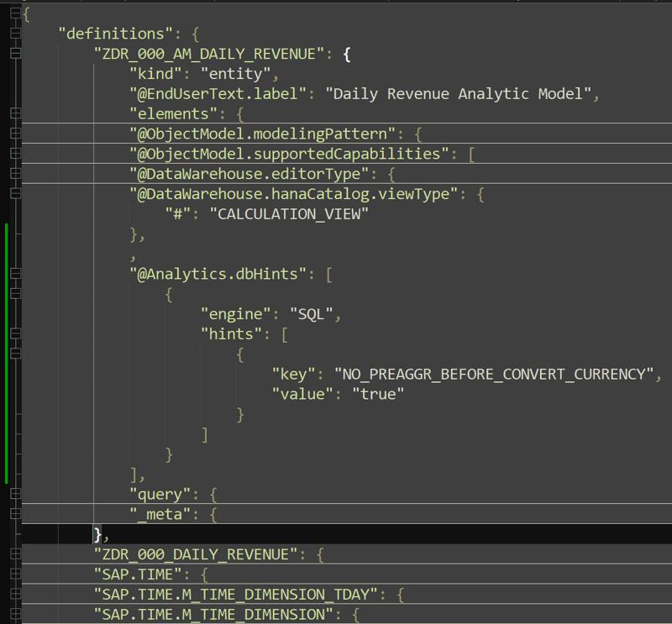The width and height of the screenshot is (672, 624).
Task: Expand the @DataWarehouse.editorType fold marker
Action: (15, 173)
